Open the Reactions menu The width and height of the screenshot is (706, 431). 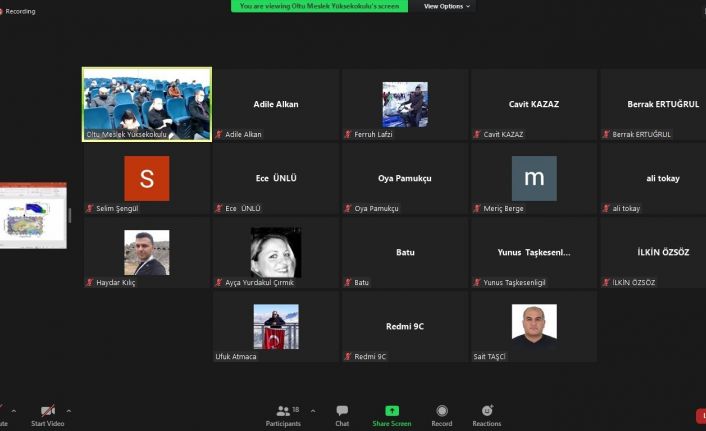click(x=487, y=415)
